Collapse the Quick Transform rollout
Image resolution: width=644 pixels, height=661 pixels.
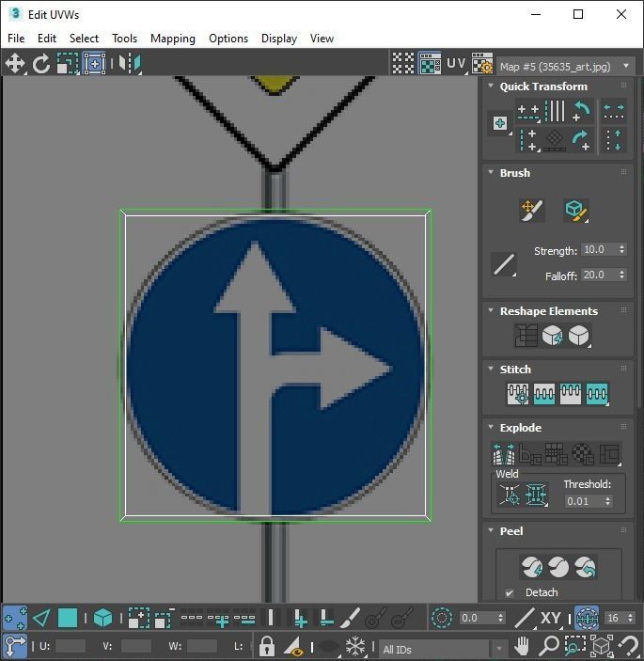491,86
